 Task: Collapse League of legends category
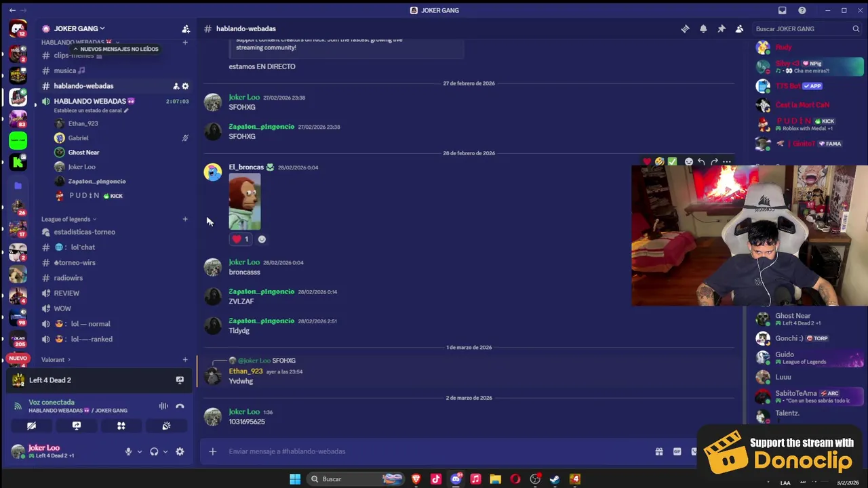68,219
